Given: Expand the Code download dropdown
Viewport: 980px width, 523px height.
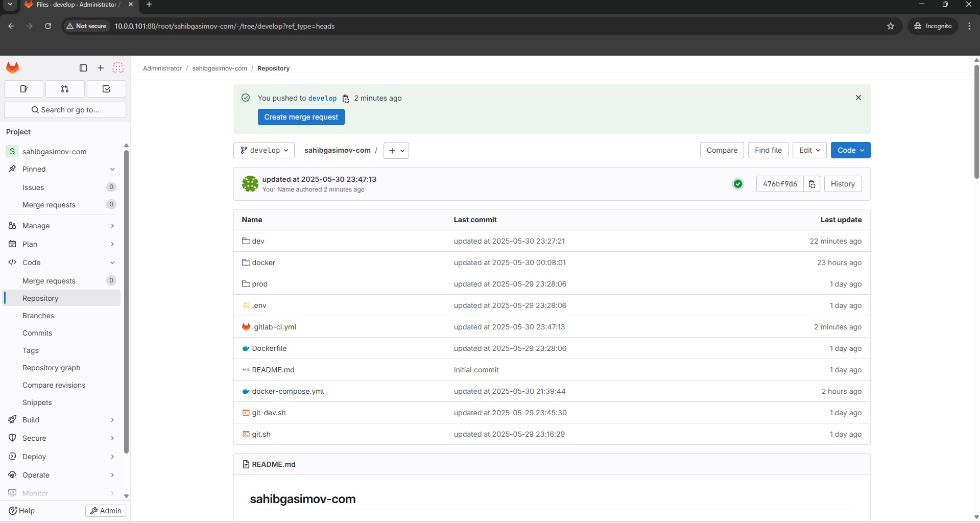Looking at the screenshot, I should [850, 150].
